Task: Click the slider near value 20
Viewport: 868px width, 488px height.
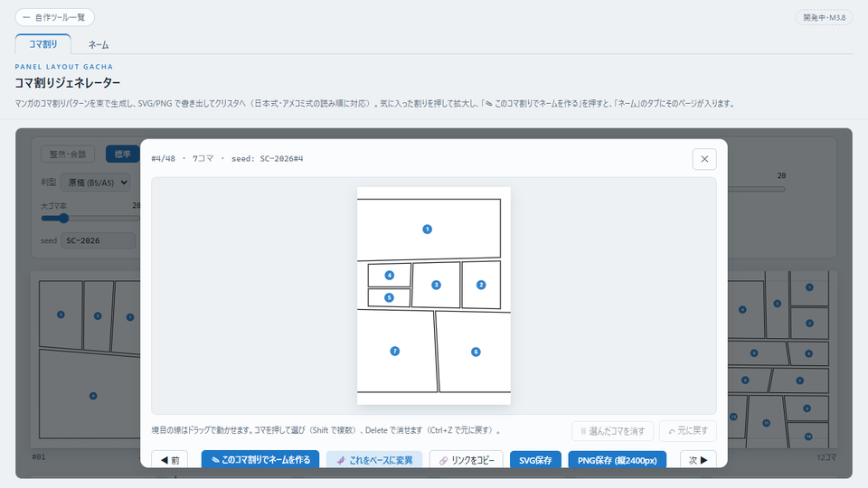Action: tap(756, 189)
